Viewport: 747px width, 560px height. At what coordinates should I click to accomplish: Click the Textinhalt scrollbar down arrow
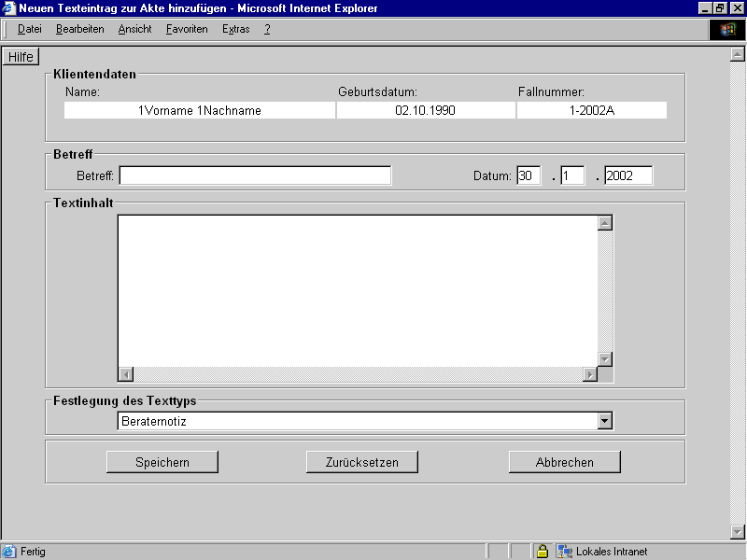tap(604, 359)
